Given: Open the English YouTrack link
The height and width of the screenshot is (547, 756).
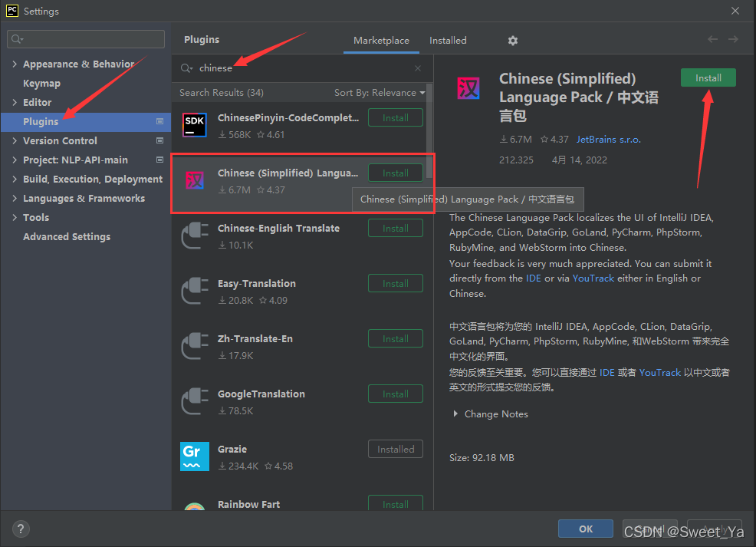Looking at the screenshot, I should (593, 278).
